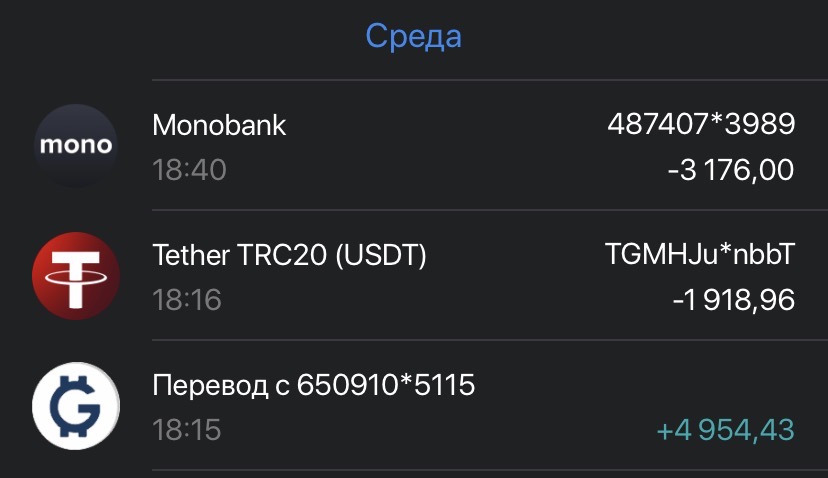Click the card number 487407*3989
The image size is (828, 478).
click(x=701, y=124)
